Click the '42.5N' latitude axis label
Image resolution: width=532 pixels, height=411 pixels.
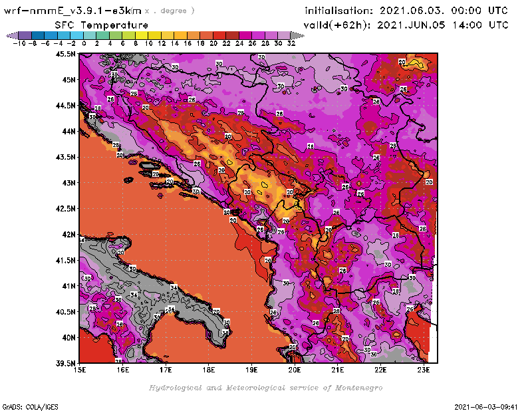pyautogui.click(x=65, y=208)
